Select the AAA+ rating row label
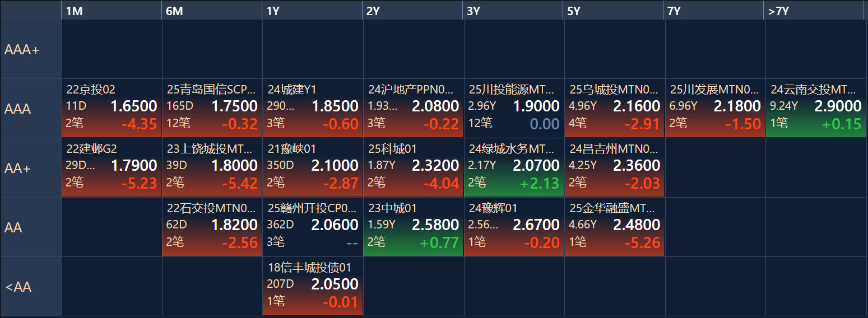The image size is (868, 318). (31, 49)
